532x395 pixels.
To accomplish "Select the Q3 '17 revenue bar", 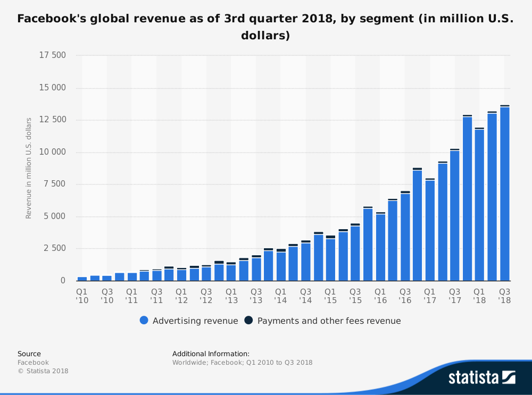I will coord(455,215).
